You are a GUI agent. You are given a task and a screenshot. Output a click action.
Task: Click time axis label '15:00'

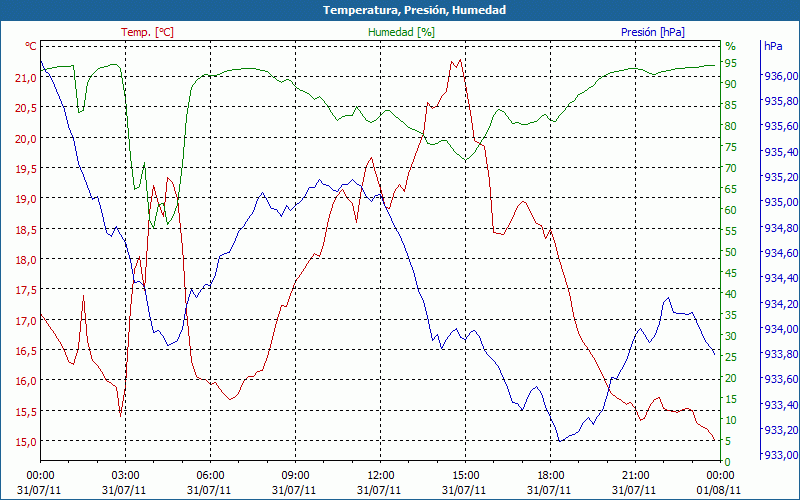[465, 476]
